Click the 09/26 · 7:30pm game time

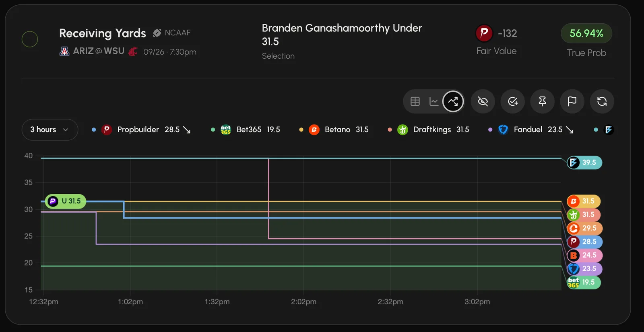(x=170, y=52)
